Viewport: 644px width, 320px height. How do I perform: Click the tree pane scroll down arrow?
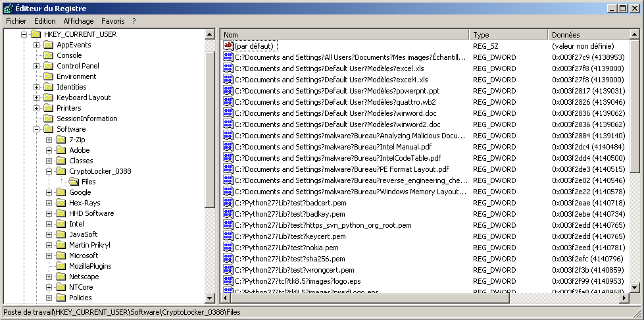[x=210, y=298]
